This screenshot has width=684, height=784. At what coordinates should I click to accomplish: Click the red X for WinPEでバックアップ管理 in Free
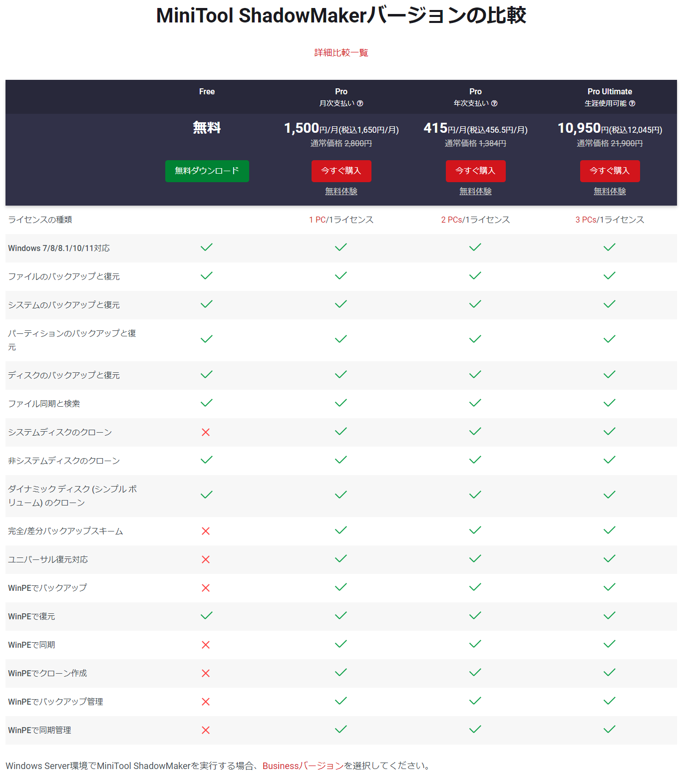(x=206, y=702)
